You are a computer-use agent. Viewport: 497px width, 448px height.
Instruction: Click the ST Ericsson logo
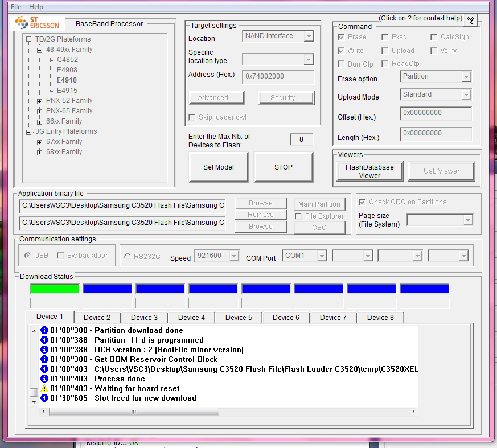[38, 23]
